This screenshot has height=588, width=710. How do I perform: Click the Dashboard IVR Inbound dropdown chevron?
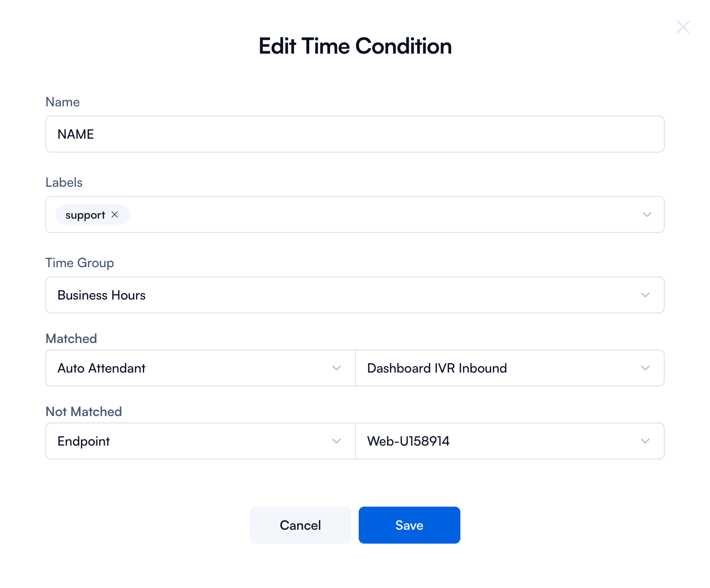tap(645, 368)
